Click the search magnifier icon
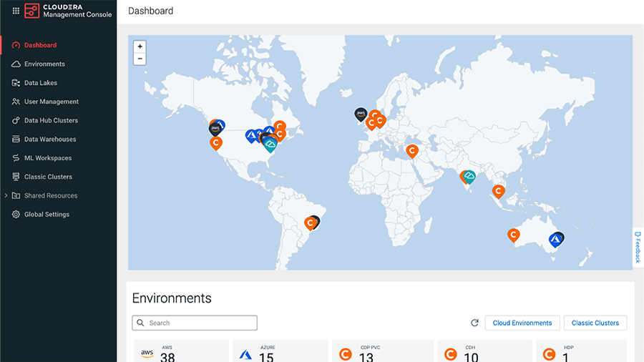Image resolution: width=644 pixels, height=362 pixels. click(140, 323)
